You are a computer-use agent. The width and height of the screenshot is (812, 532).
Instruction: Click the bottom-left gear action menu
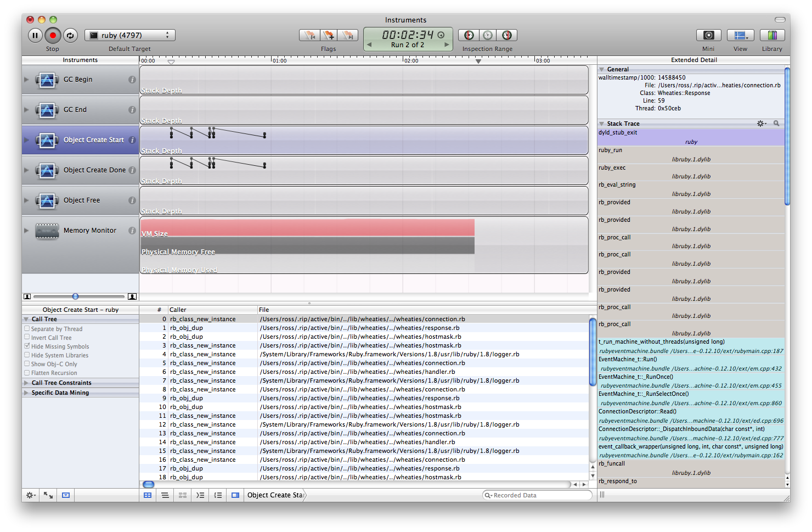coord(31,495)
